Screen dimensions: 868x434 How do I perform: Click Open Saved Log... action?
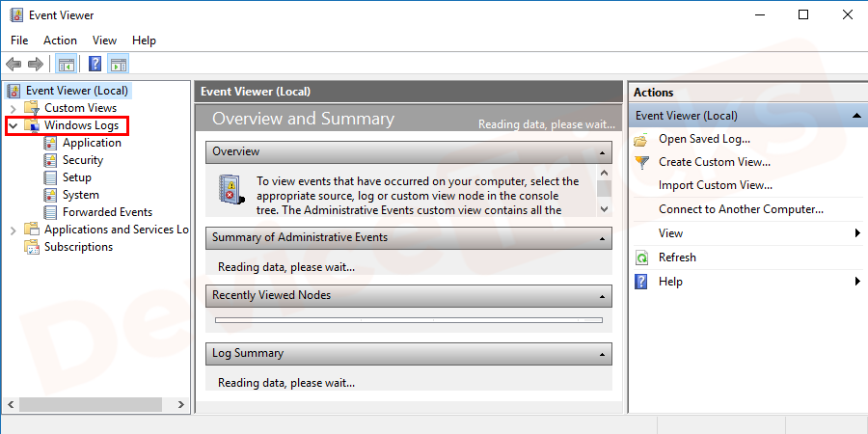[x=704, y=139]
